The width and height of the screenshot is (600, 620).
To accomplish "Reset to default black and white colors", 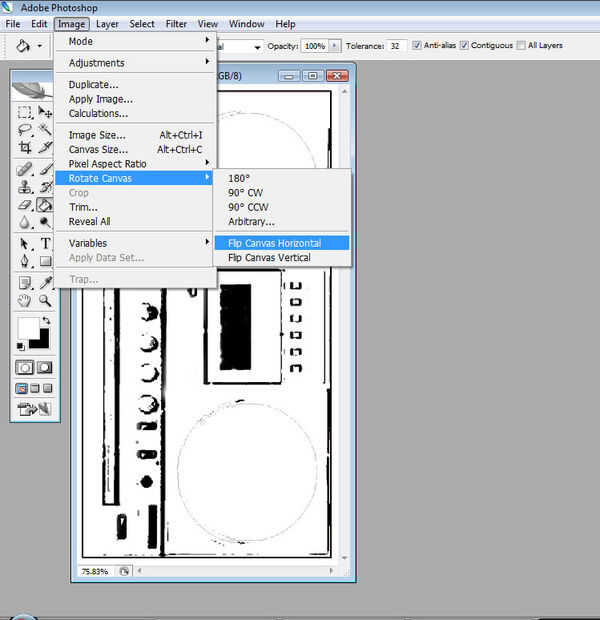I will 21,347.
